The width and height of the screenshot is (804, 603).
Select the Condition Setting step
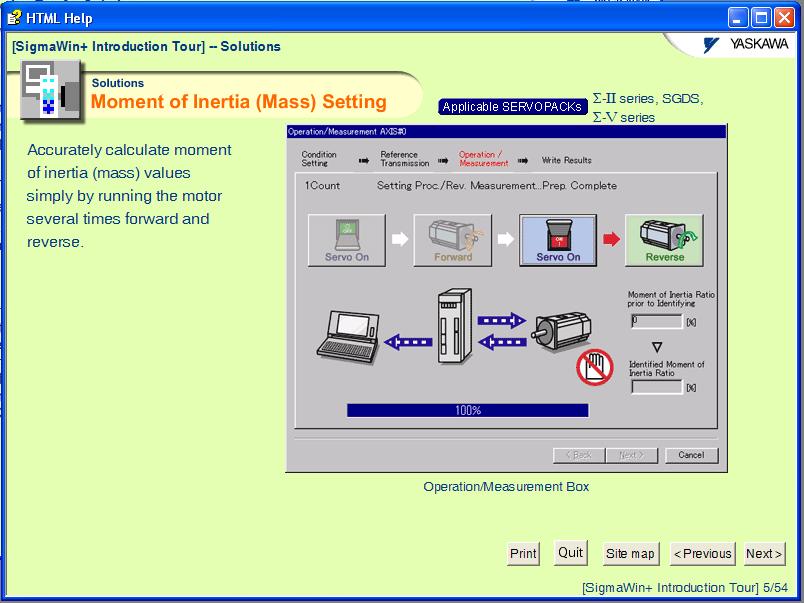click(x=319, y=159)
